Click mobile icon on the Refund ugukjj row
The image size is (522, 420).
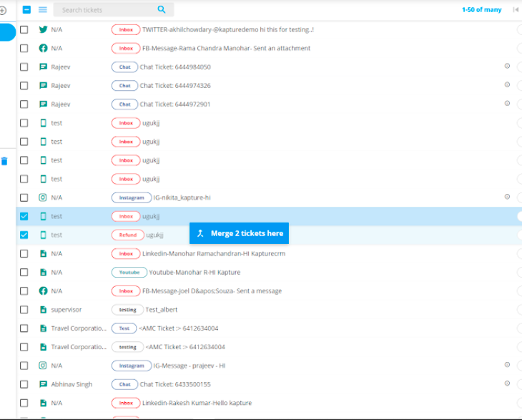(43, 235)
